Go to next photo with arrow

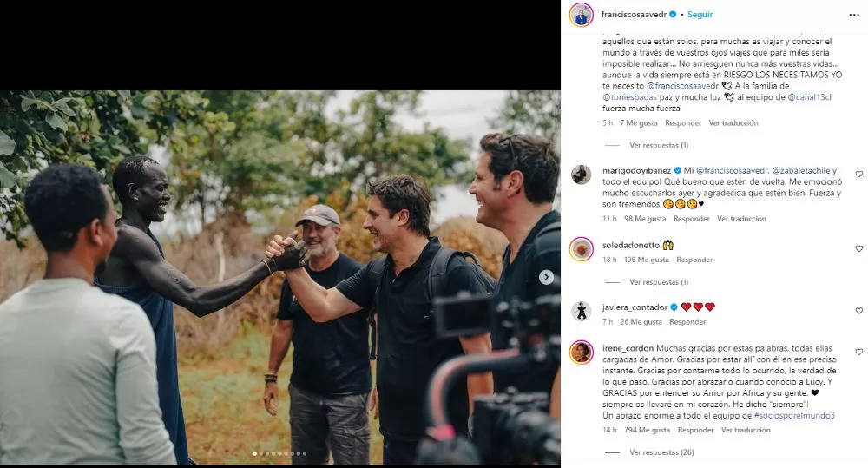tap(546, 277)
